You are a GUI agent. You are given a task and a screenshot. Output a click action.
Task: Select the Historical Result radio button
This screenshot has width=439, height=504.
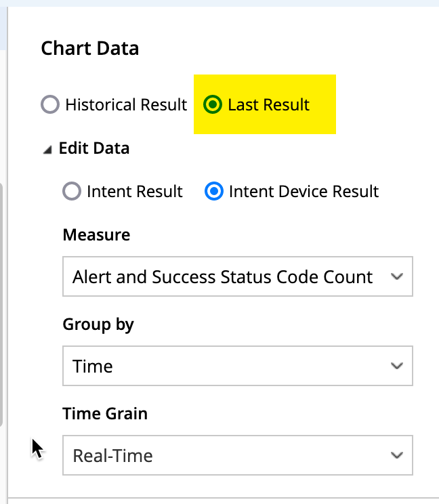pyautogui.click(x=50, y=105)
